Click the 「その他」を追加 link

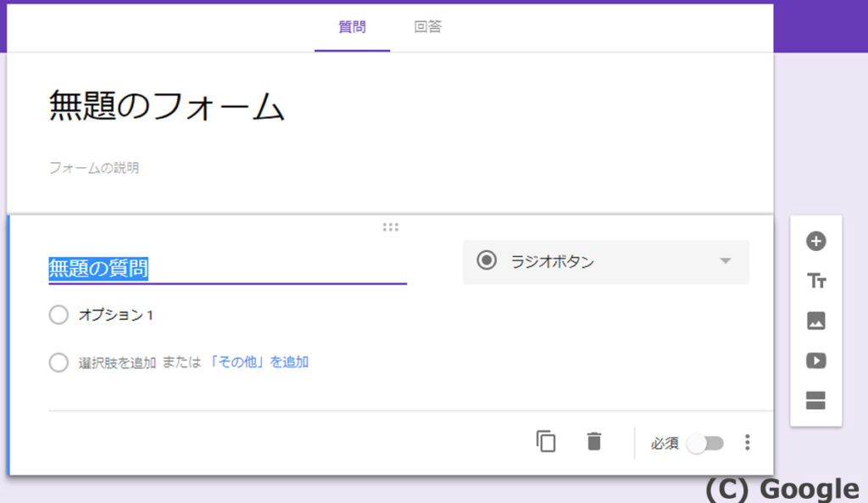tap(258, 362)
